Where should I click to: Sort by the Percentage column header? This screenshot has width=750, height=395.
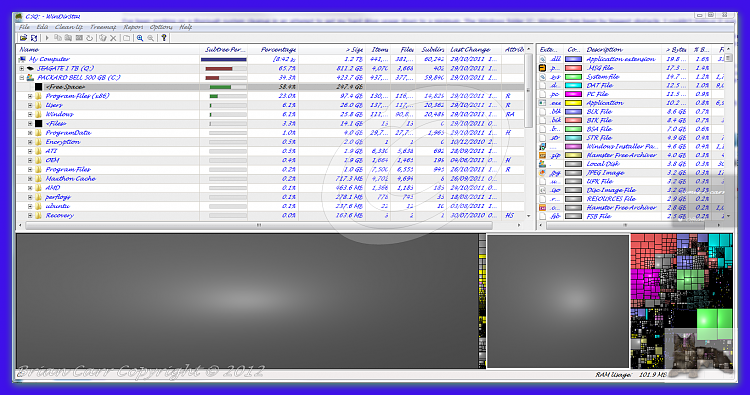click(273, 50)
